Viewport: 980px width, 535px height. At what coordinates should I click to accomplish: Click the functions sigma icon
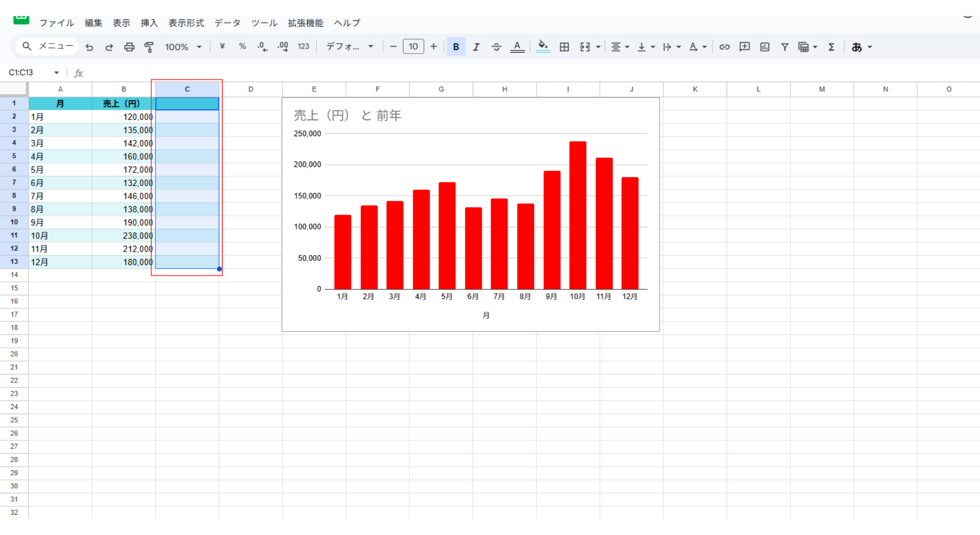[x=832, y=47]
